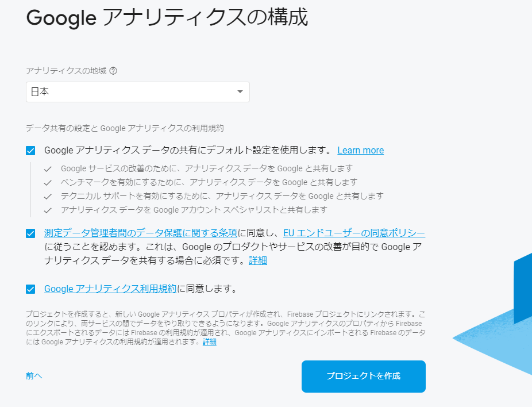Open the Google アナリティクス利用規約 link
This screenshot has height=407, width=532.
point(110,289)
